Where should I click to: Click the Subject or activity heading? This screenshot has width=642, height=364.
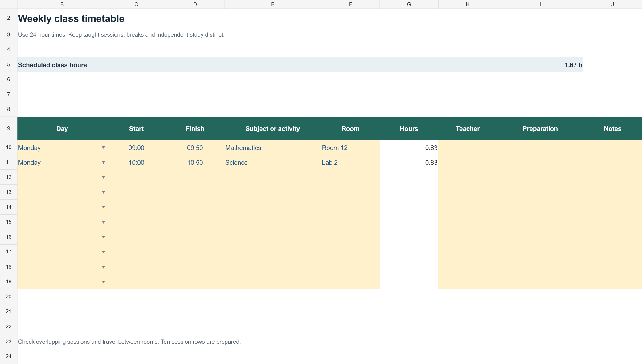tap(272, 129)
